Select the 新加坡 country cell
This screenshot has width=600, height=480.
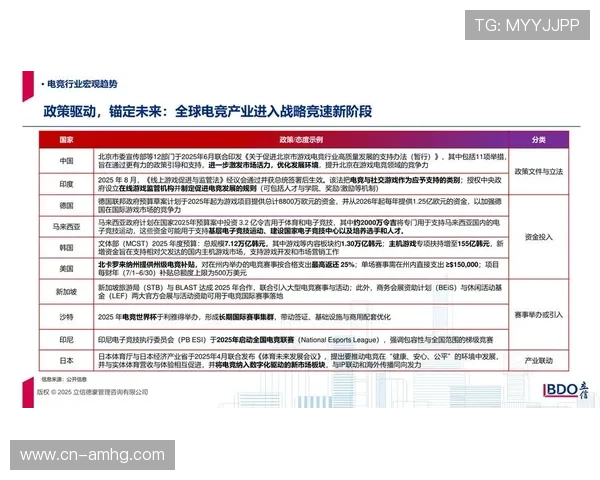(x=66, y=292)
